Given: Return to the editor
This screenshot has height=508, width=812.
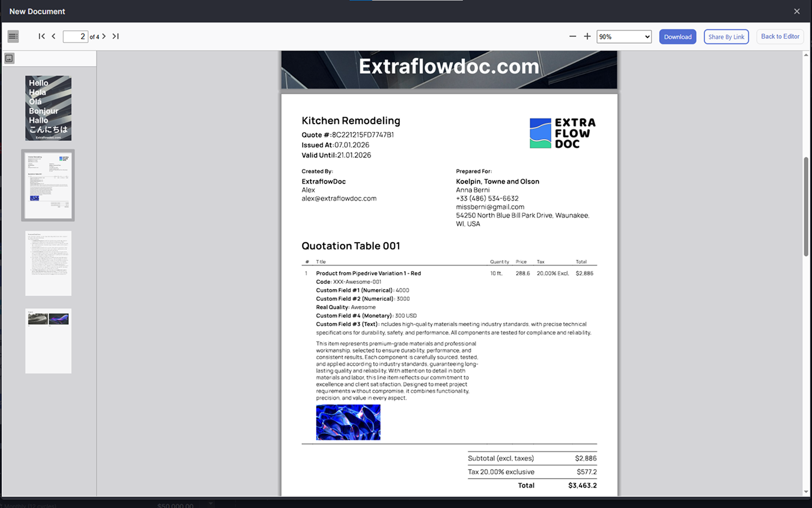Looking at the screenshot, I should (x=780, y=36).
